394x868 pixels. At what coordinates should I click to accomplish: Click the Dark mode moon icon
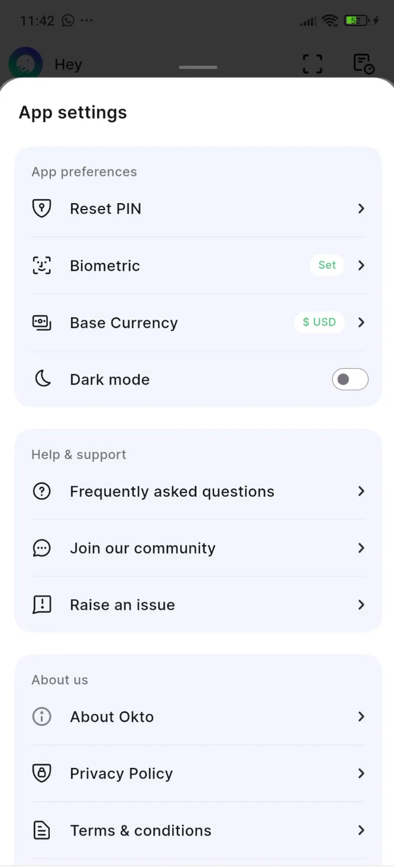[x=41, y=379]
